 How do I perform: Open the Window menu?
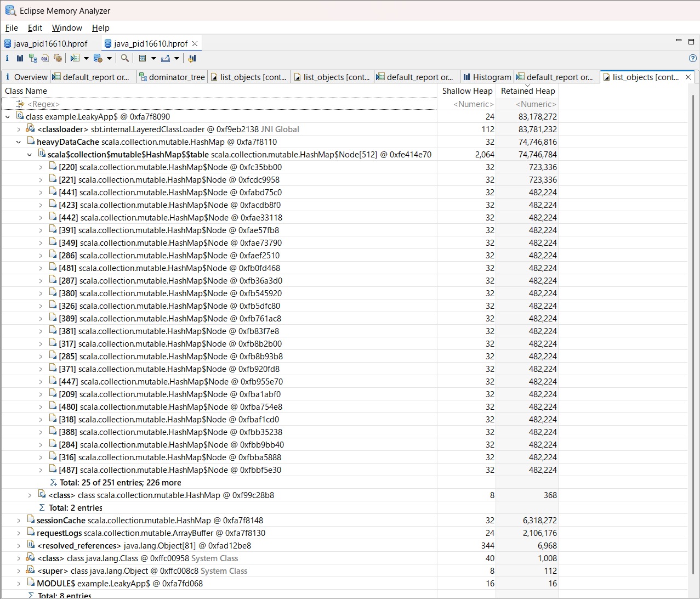[67, 28]
